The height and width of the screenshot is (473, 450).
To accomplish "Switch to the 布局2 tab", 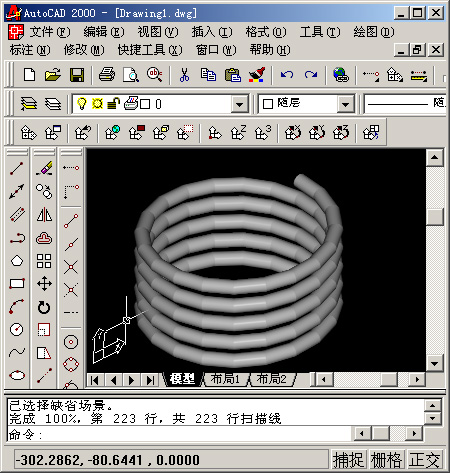I will tap(271, 379).
